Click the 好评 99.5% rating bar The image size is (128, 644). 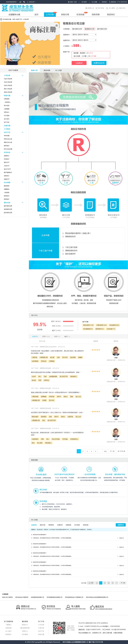point(68,321)
